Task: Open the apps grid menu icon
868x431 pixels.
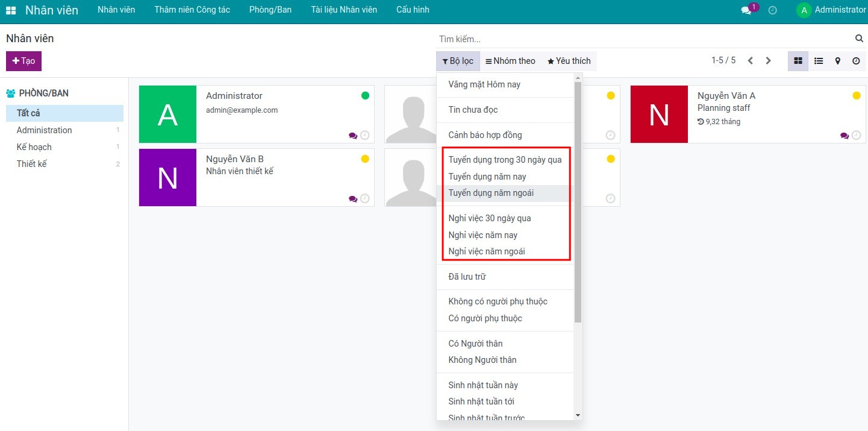Action: [x=11, y=10]
